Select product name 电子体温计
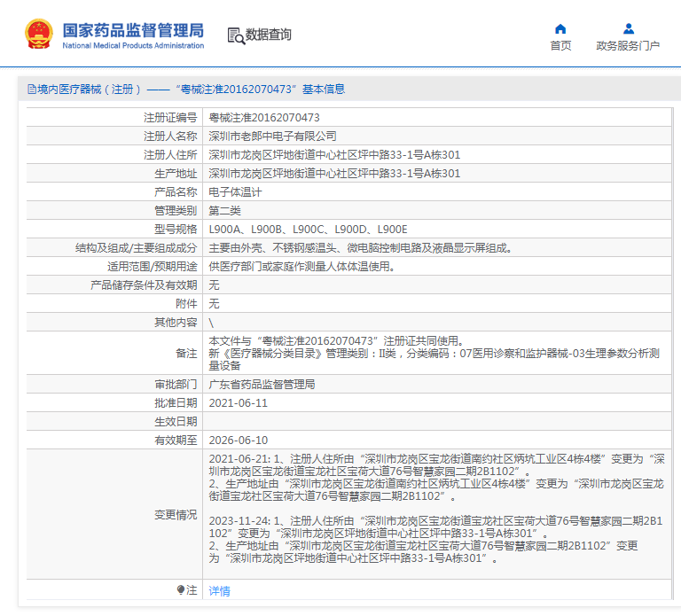 tap(235, 192)
